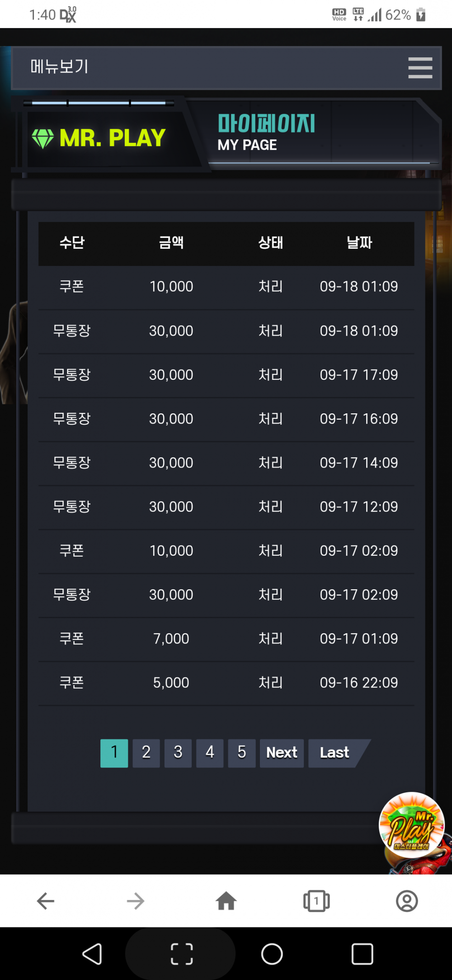Tap the floating Mr. Play badge
452x980 pixels.
(x=411, y=825)
